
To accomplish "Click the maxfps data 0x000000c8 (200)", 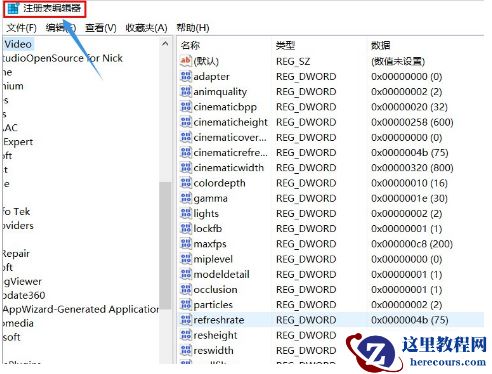I will (412, 244).
